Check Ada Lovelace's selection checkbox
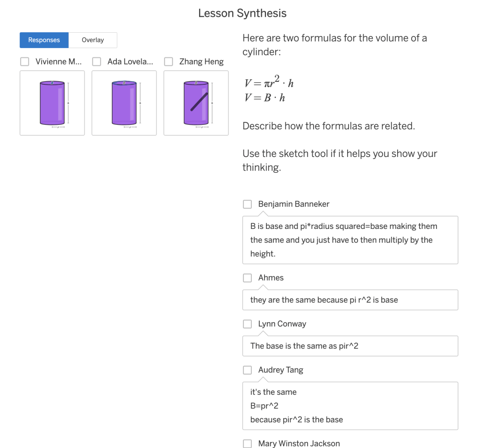Image resolution: width=478 pixels, height=448 pixels. tap(96, 61)
